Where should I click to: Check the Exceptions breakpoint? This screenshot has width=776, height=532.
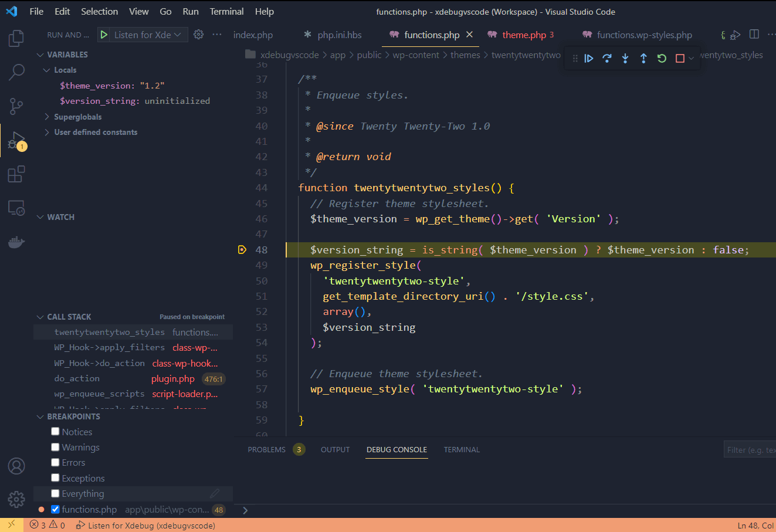[x=55, y=478]
